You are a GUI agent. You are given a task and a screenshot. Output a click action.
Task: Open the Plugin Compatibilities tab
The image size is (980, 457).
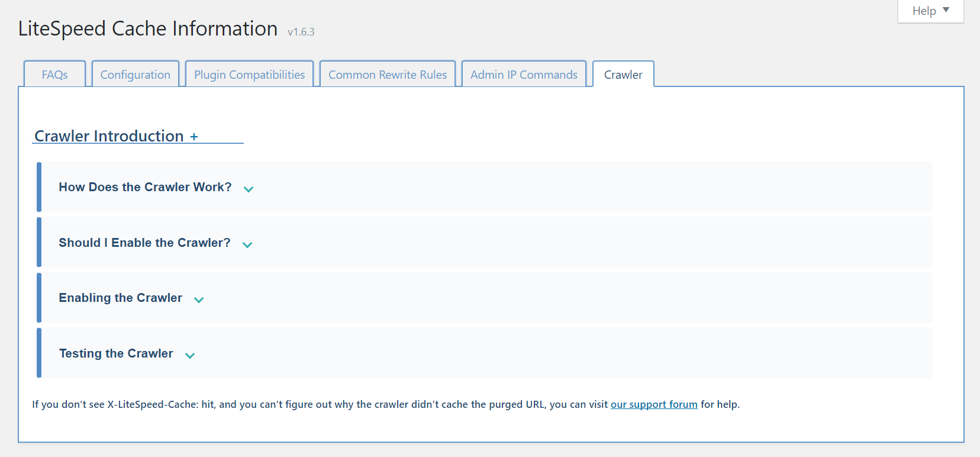coord(249,74)
